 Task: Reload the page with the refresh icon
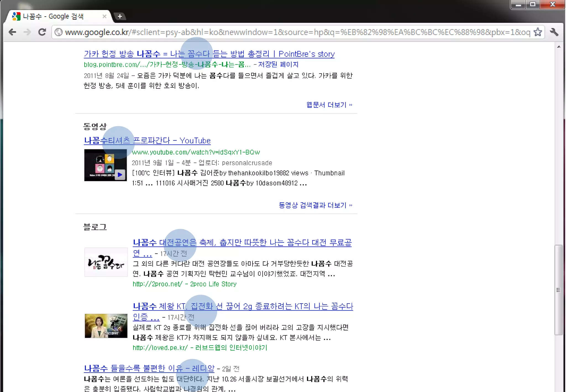pyautogui.click(x=42, y=32)
